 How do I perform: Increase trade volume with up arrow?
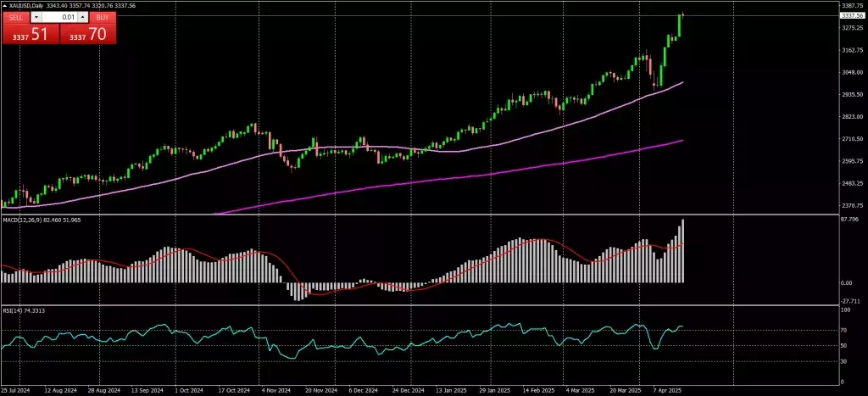[x=82, y=17]
